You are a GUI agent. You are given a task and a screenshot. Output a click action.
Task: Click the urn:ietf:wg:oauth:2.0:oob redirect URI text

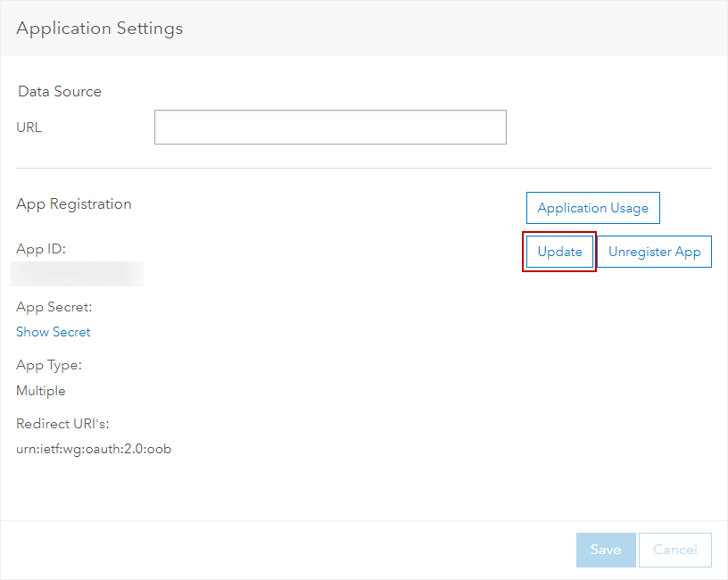click(x=94, y=449)
